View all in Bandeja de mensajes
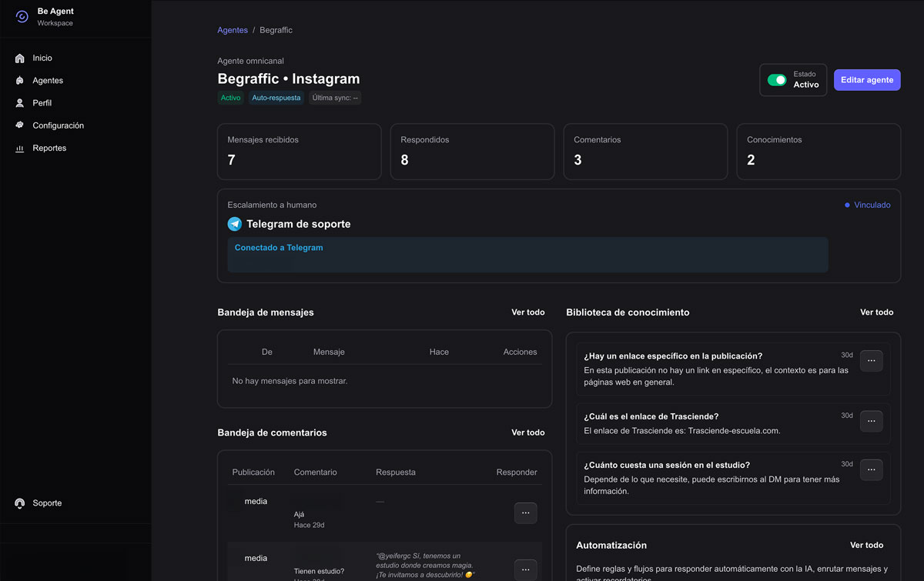 tap(527, 312)
